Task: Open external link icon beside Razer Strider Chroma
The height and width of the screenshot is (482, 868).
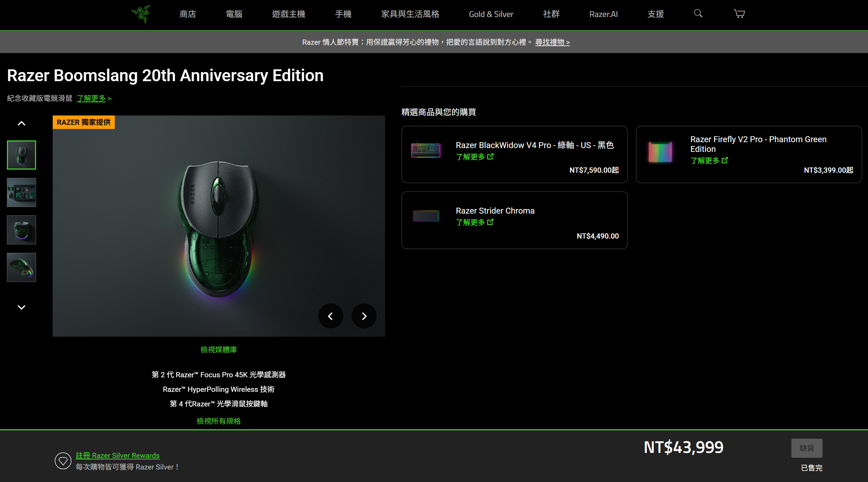Action: coord(491,222)
